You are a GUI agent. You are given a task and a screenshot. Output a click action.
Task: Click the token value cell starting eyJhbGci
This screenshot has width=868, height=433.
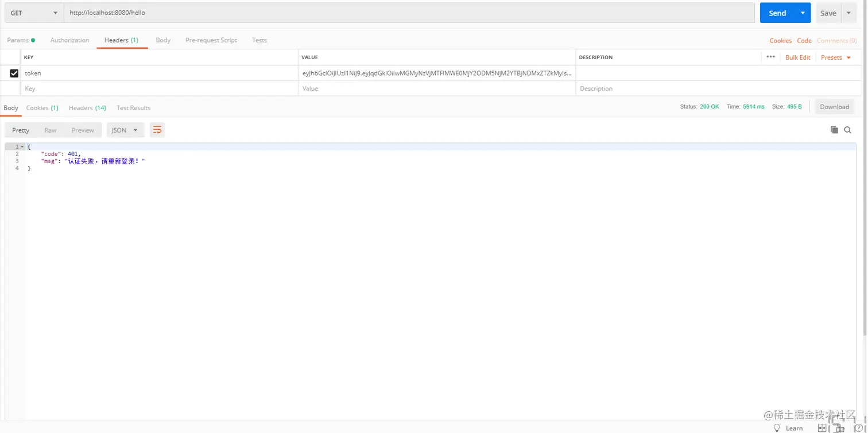coord(437,73)
